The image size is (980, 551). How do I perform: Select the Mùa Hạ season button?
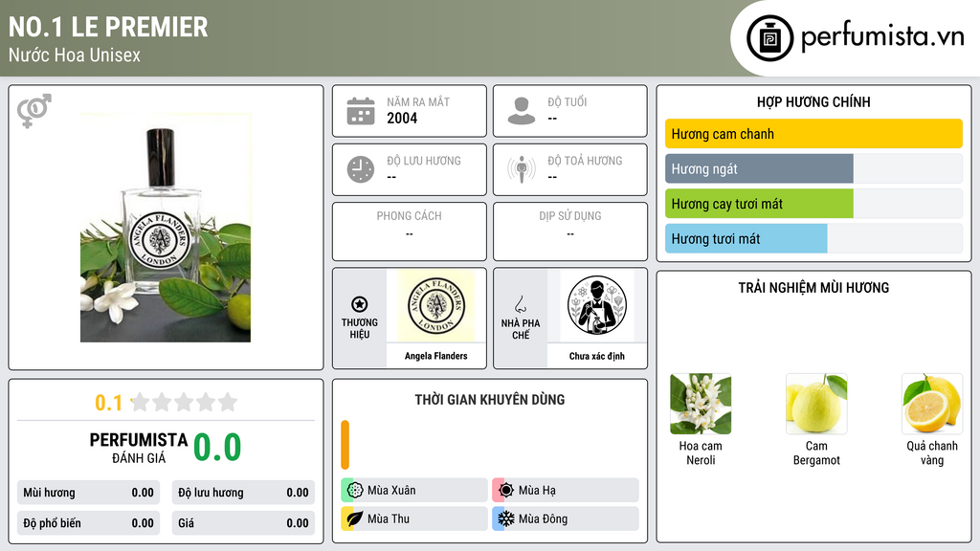(x=566, y=491)
